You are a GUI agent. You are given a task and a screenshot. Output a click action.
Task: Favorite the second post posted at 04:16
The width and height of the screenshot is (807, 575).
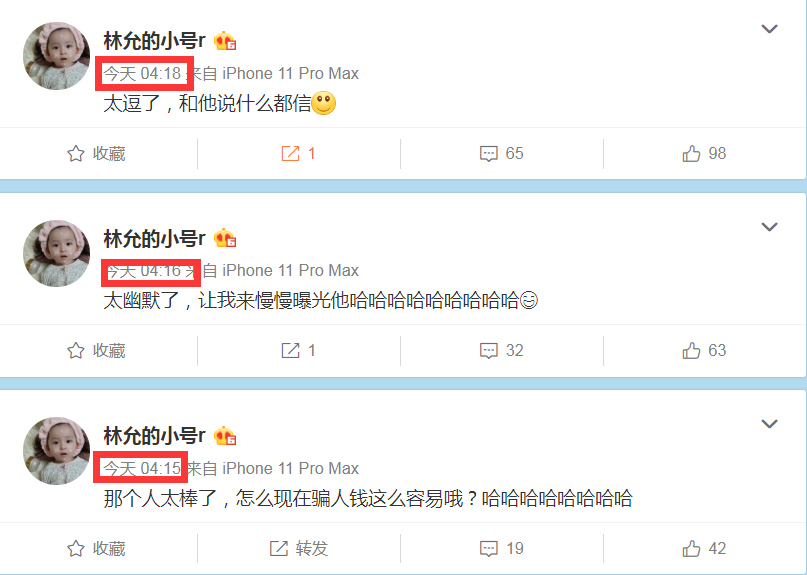coord(96,351)
